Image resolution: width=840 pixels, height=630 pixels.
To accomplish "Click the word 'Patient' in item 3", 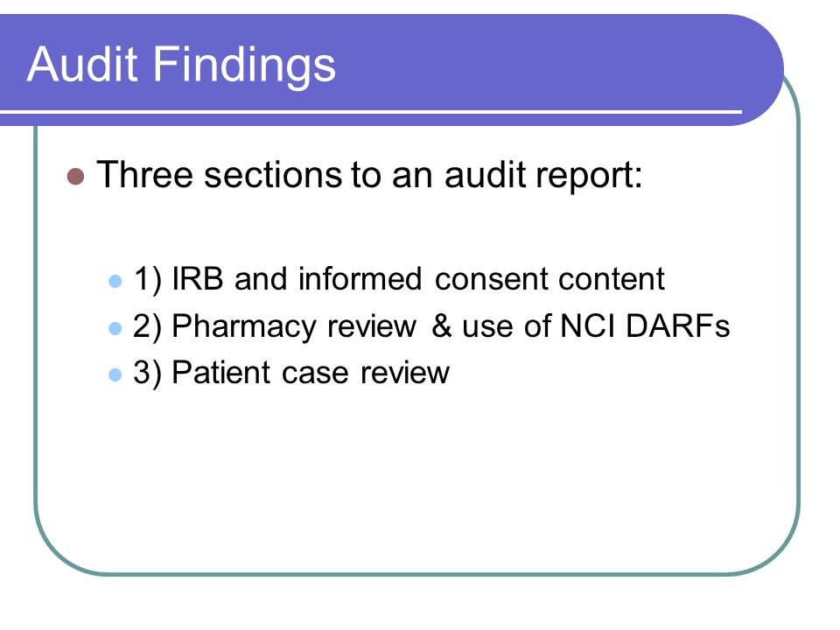I will click(221, 373).
